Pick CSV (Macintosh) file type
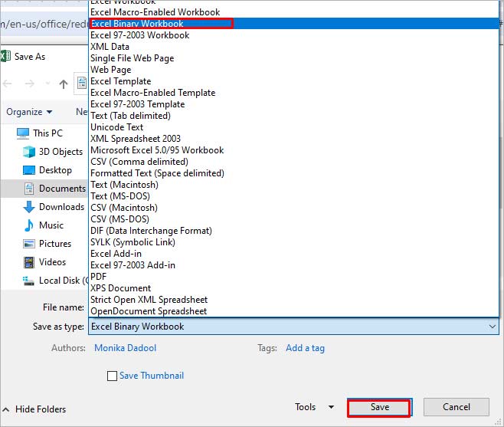Image resolution: width=504 pixels, height=427 pixels. point(294,208)
